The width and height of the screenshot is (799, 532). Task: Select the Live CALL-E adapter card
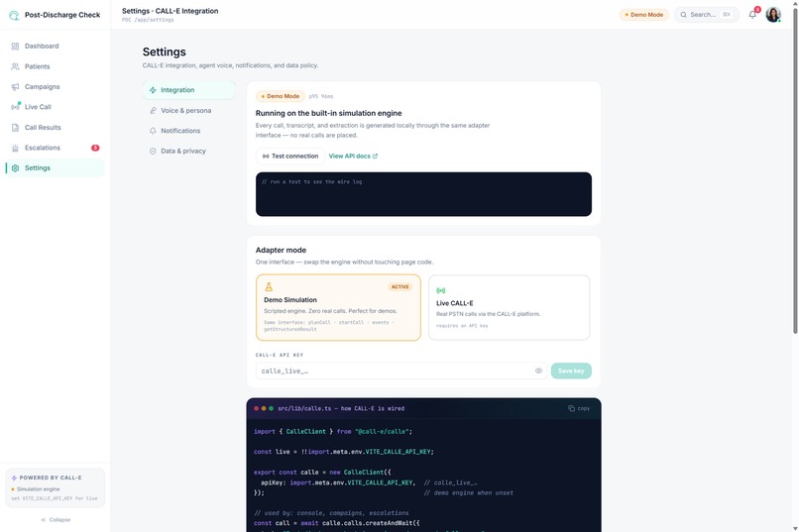510,307
